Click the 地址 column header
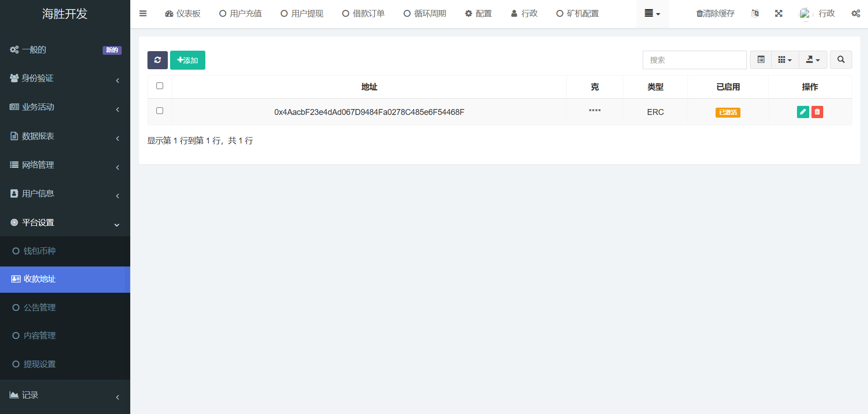868x414 pixels. 369,87
